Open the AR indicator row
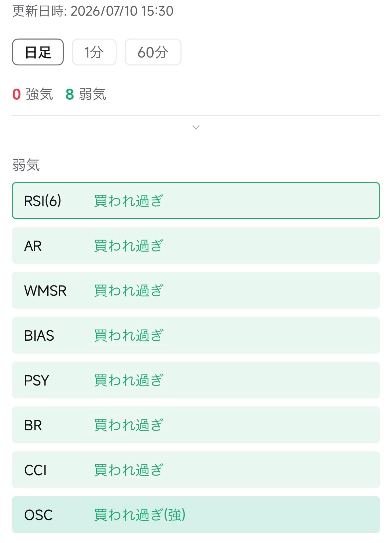392x543 pixels. (196, 245)
